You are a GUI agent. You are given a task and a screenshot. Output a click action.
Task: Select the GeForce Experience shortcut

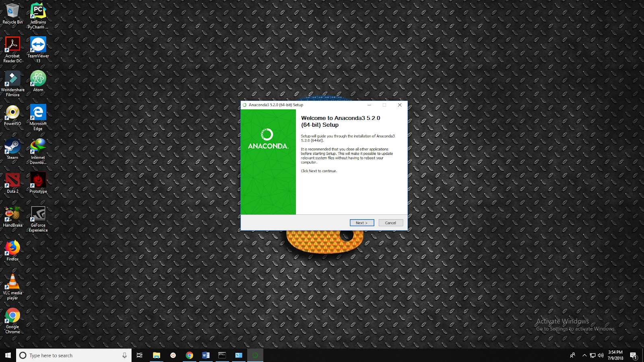[x=38, y=219]
